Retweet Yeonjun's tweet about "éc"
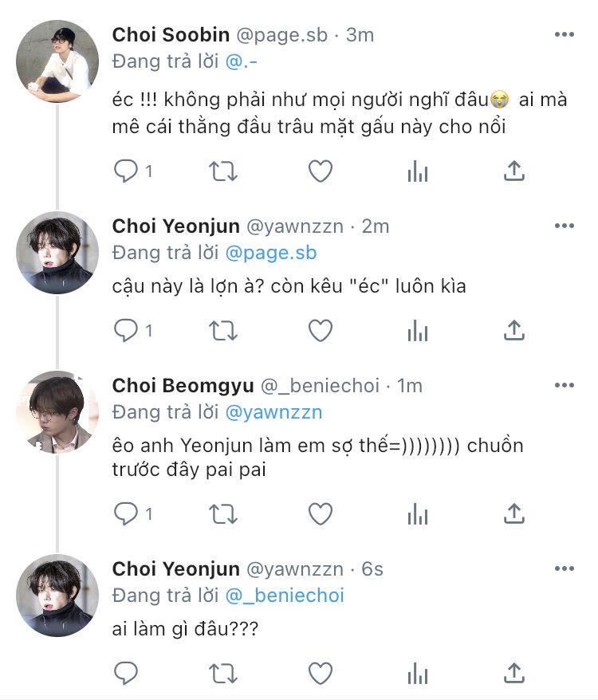 (222, 330)
